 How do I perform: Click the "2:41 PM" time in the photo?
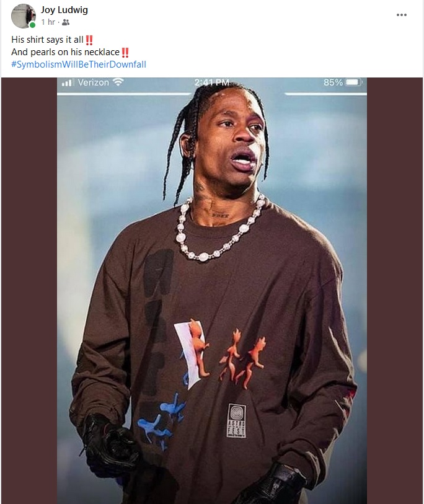(x=211, y=82)
